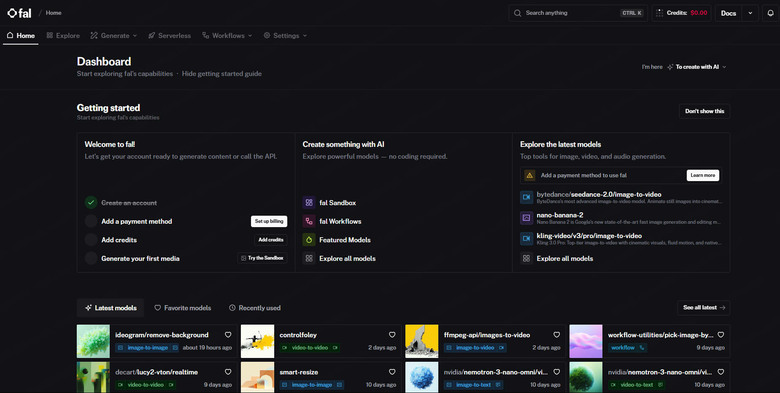Click the kling-video/v3/pro/image-to-video title
Image resolution: width=780 pixels, height=393 pixels.
pyautogui.click(x=589, y=236)
